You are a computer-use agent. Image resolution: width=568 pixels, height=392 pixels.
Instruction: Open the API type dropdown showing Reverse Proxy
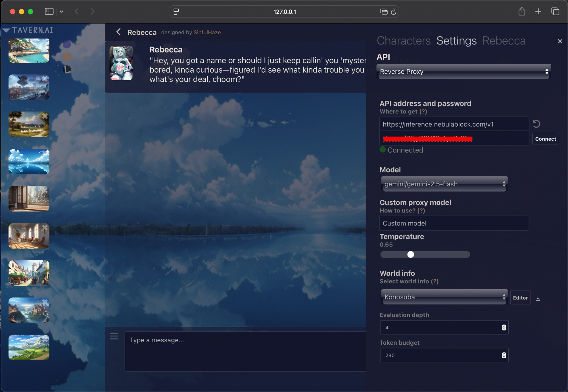point(463,71)
